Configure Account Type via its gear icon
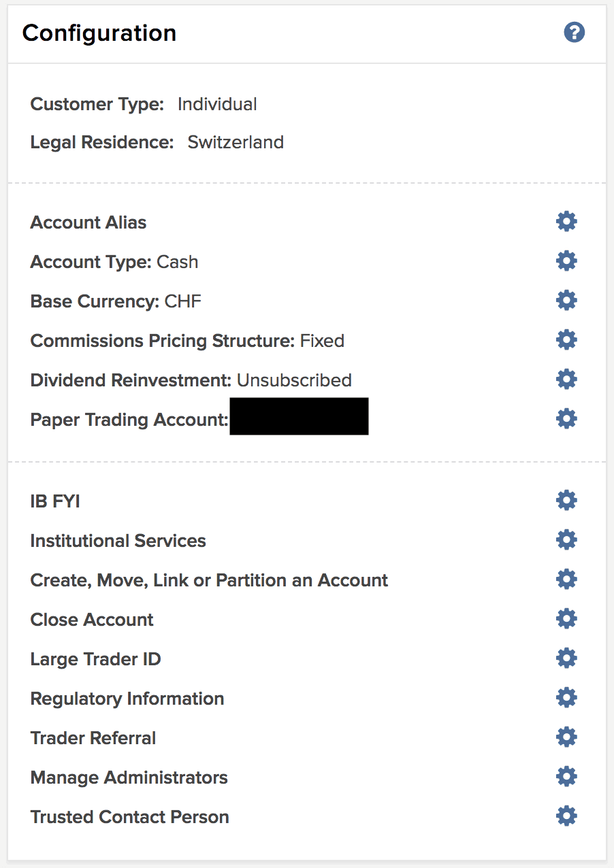 566,261
